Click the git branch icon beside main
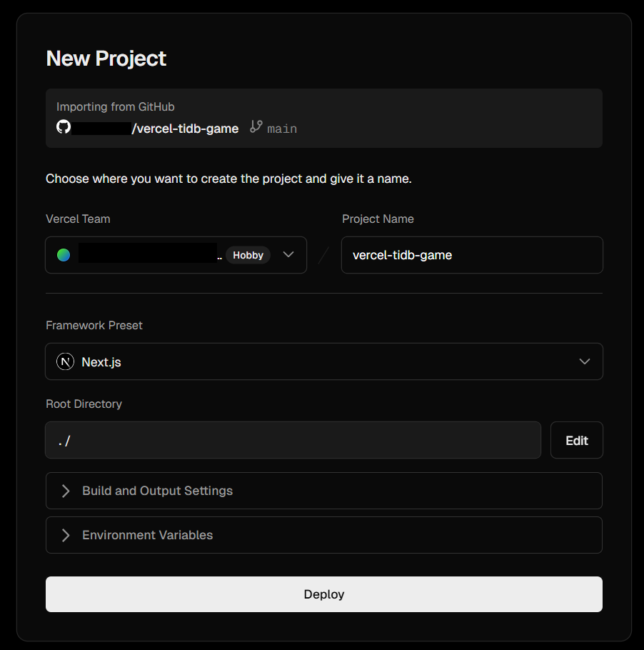 (x=256, y=126)
